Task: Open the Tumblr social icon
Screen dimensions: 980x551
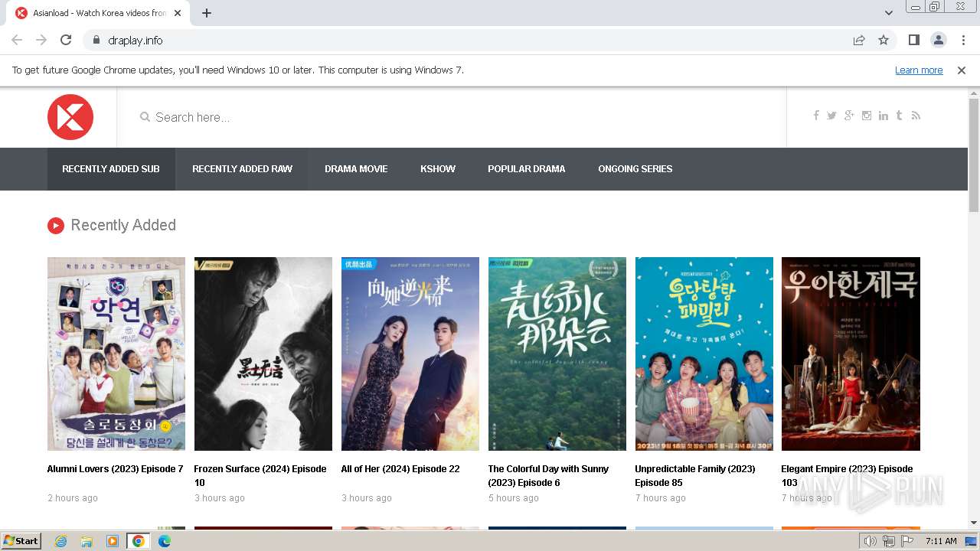Action: coord(899,116)
